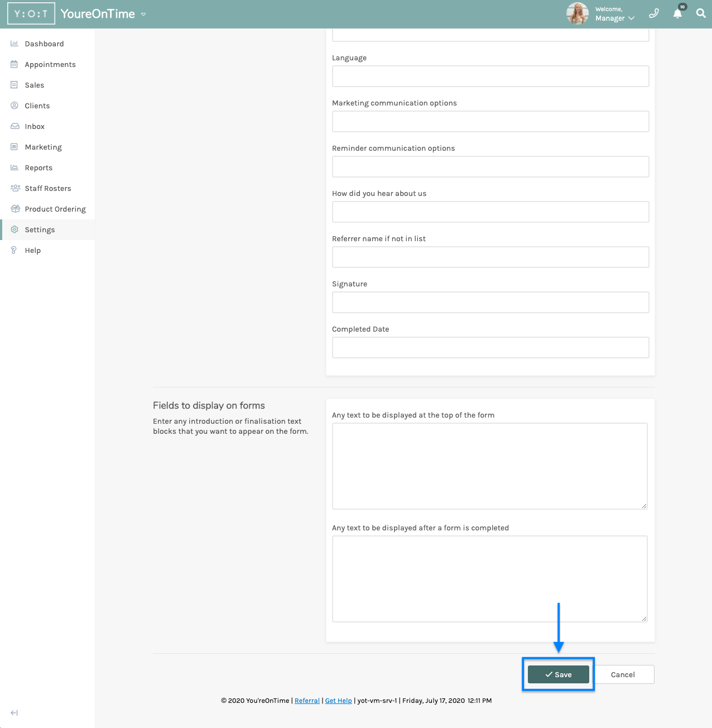Open the Product Ordering section
The image size is (712, 728).
point(55,209)
